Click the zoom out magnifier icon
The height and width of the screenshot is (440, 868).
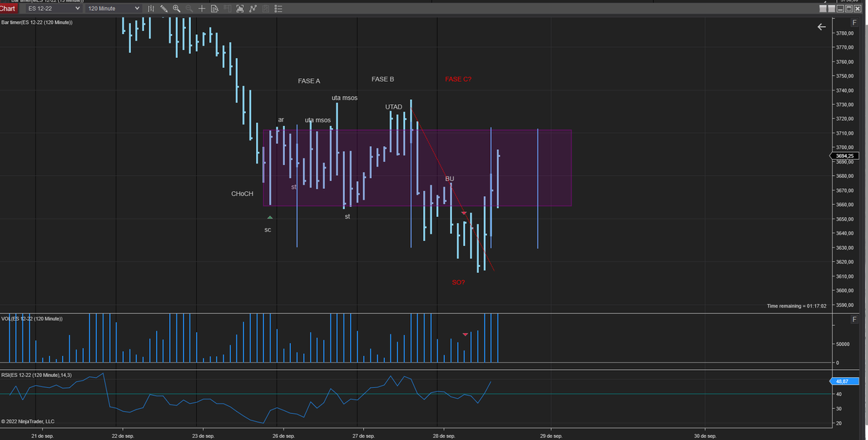pyautogui.click(x=190, y=9)
